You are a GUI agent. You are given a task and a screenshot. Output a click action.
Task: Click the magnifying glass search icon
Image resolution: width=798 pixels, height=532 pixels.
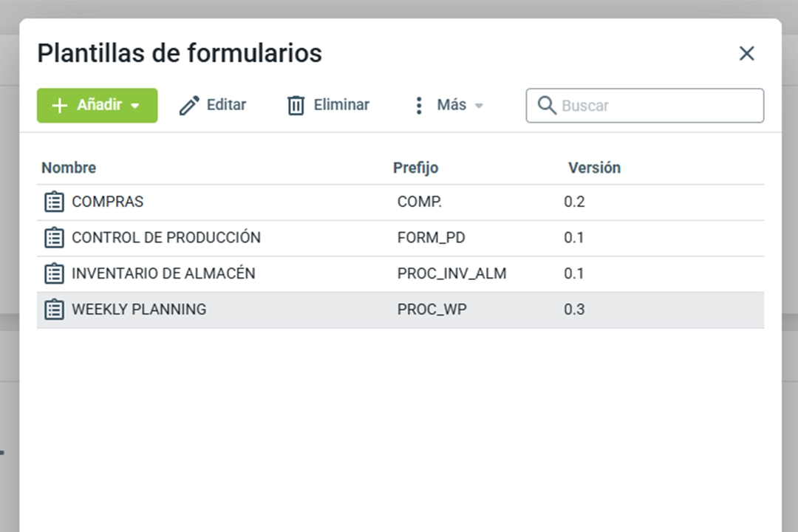(x=547, y=106)
